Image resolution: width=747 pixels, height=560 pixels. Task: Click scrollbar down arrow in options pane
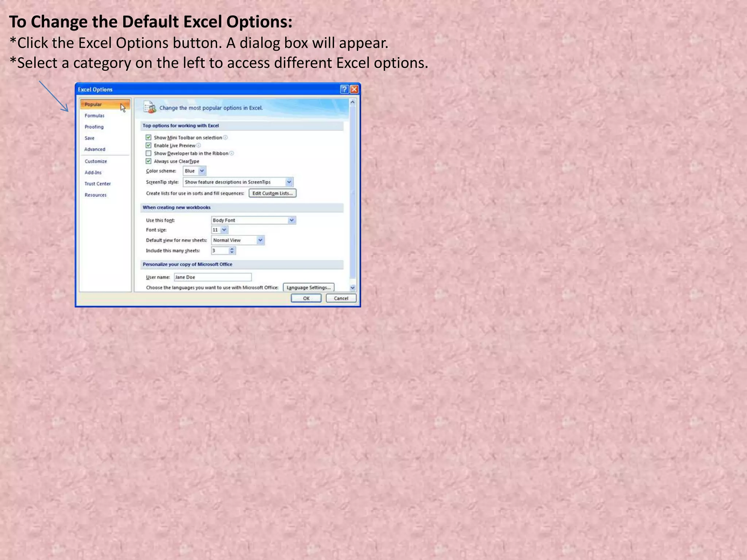point(352,288)
